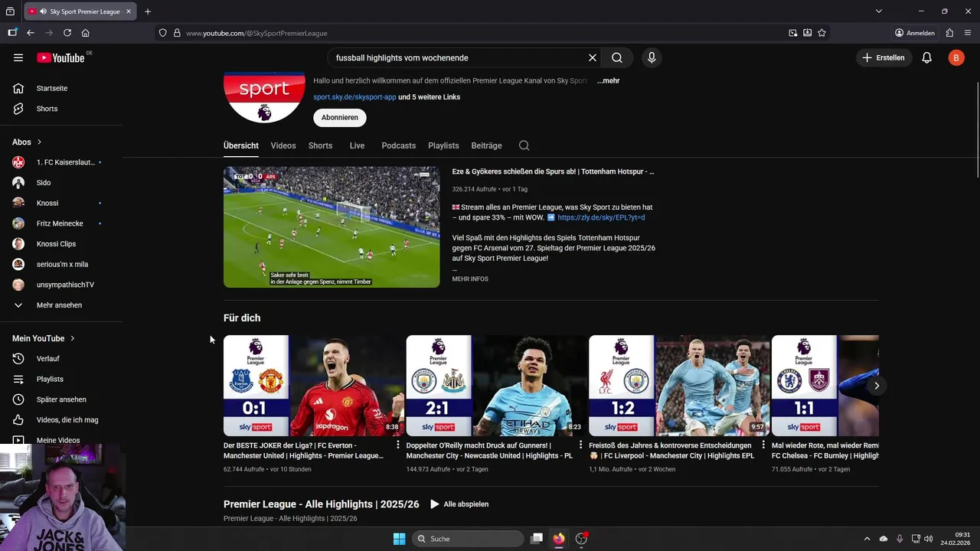Click MEHR INFOS under featured video

pos(470,279)
